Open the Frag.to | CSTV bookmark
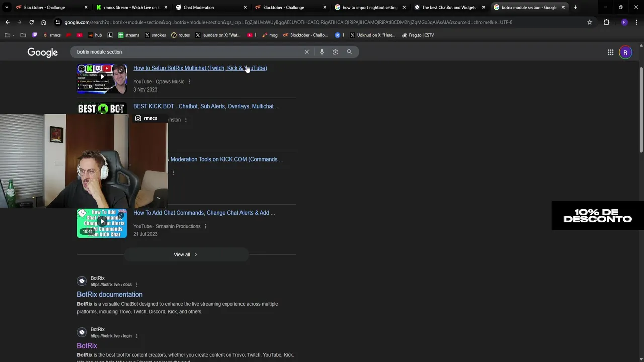 click(418, 35)
